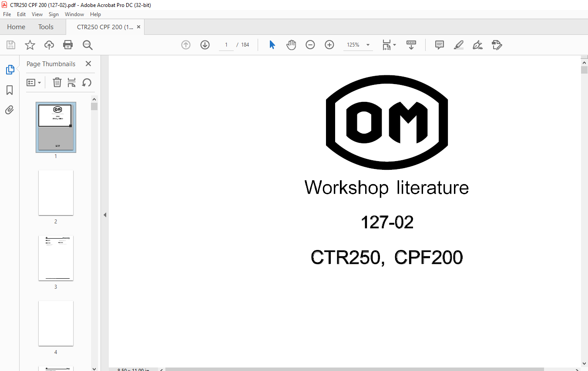Zoom in with plus icon
Viewport: 588px width, 371px height.
(329, 45)
